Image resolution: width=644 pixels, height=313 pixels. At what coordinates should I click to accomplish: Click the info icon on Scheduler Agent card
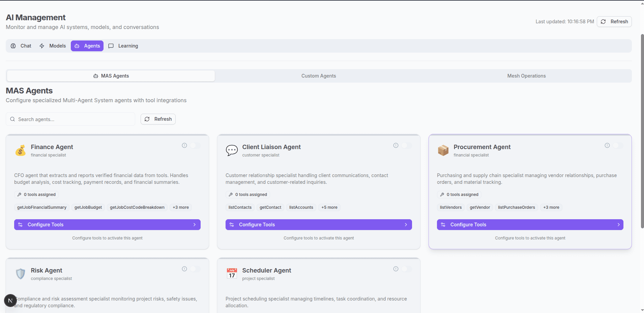396,269
